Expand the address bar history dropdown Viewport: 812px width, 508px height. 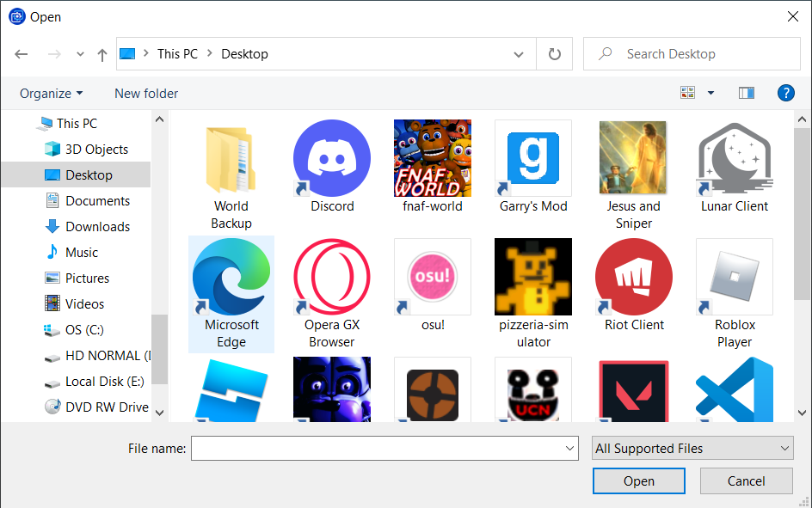518,54
